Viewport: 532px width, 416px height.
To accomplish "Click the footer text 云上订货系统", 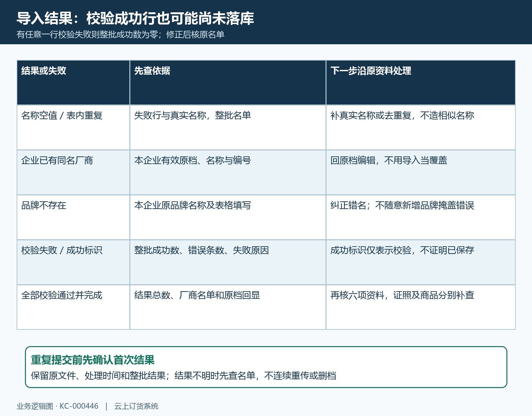I will 136,406.
